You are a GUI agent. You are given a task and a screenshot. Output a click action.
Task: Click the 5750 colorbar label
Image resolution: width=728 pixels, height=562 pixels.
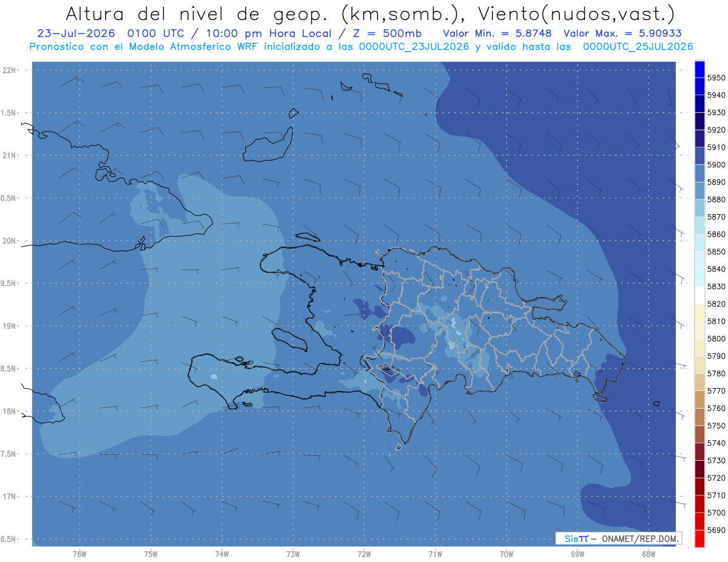pos(716,426)
